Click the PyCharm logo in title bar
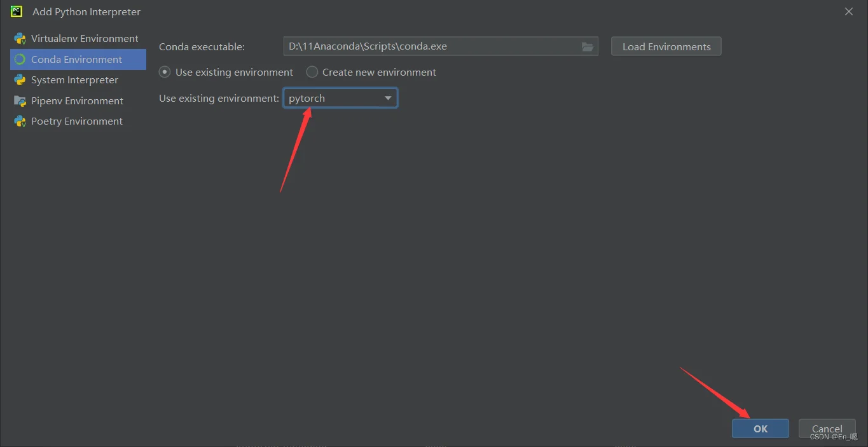The height and width of the screenshot is (447, 868). coord(16,11)
